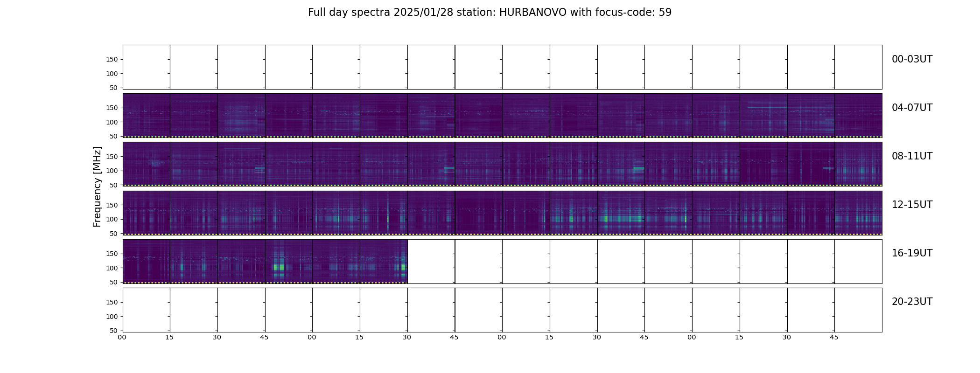Select the sixth (last filled) panel in the 16-19UT row
Viewport: 980px width, 373px height.
pyautogui.click(x=384, y=261)
